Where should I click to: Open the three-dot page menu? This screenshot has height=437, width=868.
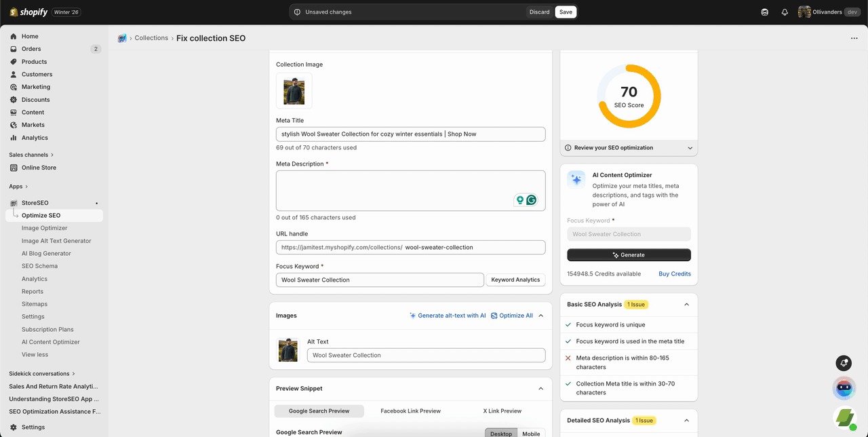pos(854,38)
